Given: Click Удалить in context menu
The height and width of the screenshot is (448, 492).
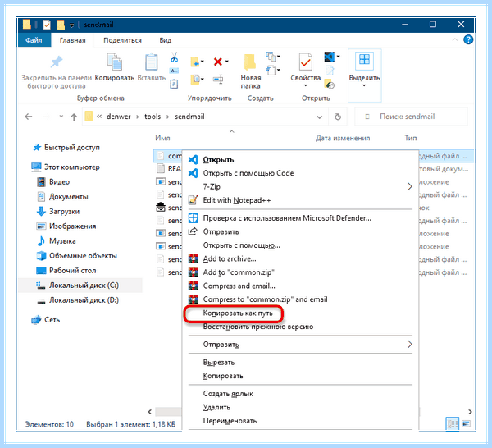Looking at the screenshot, I should pyautogui.click(x=216, y=407).
